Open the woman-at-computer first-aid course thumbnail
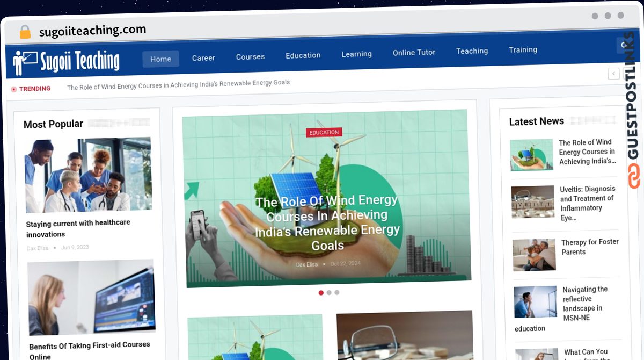Viewport: 644px width, 360px height. click(x=91, y=298)
